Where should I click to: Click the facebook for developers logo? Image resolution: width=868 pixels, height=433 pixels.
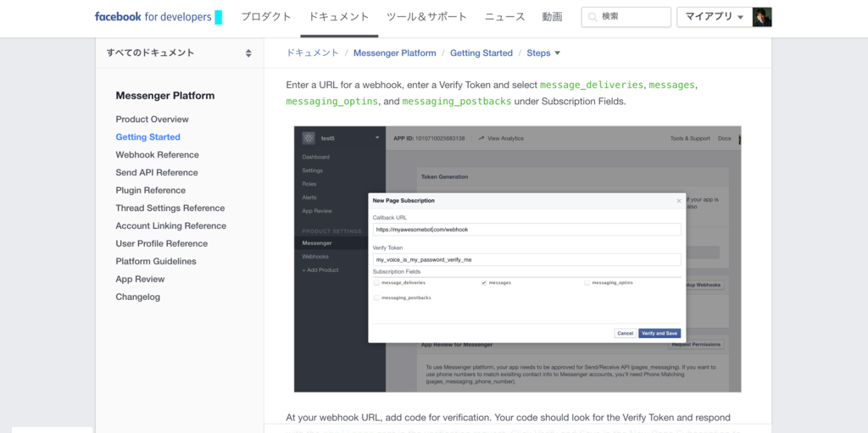(153, 17)
